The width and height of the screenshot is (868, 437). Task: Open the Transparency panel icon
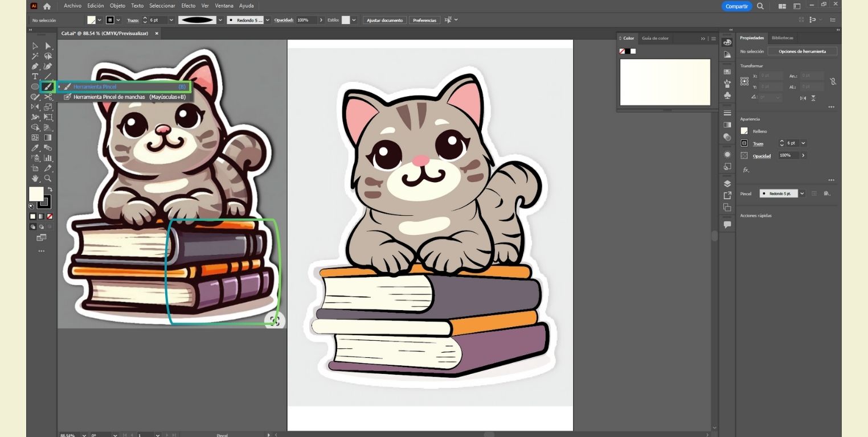(x=727, y=137)
